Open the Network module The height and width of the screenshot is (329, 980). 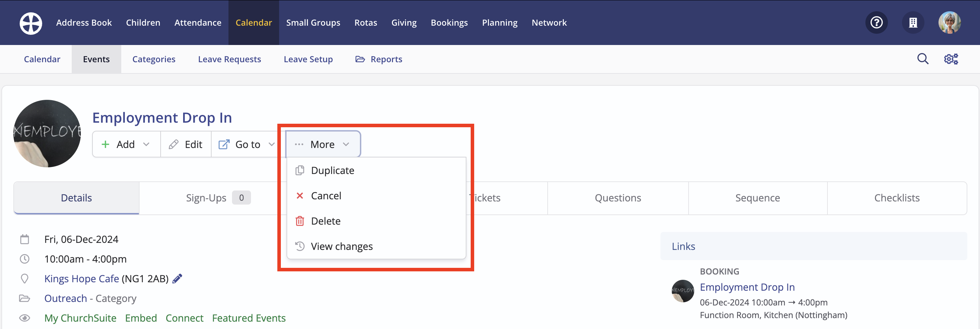[x=549, y=23]
